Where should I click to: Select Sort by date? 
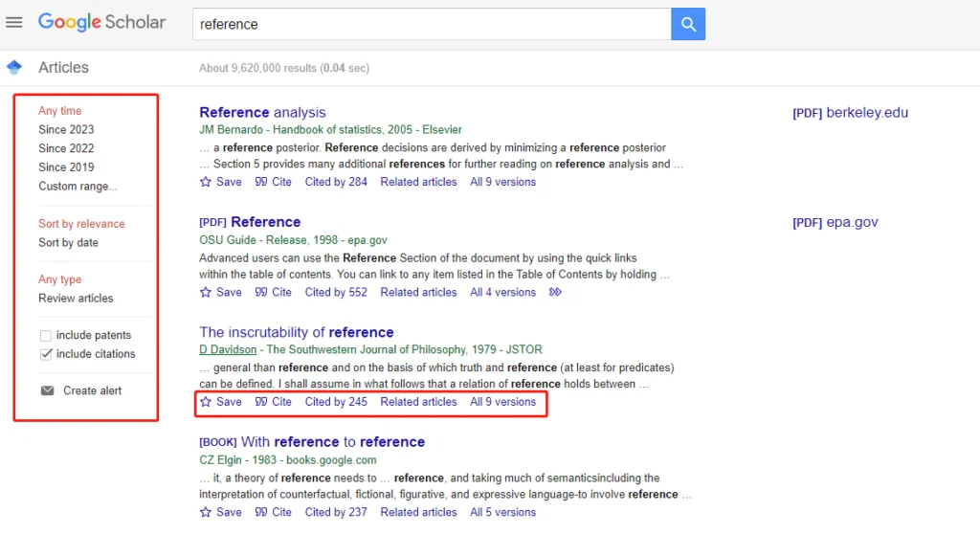click(x=68, y=243)
